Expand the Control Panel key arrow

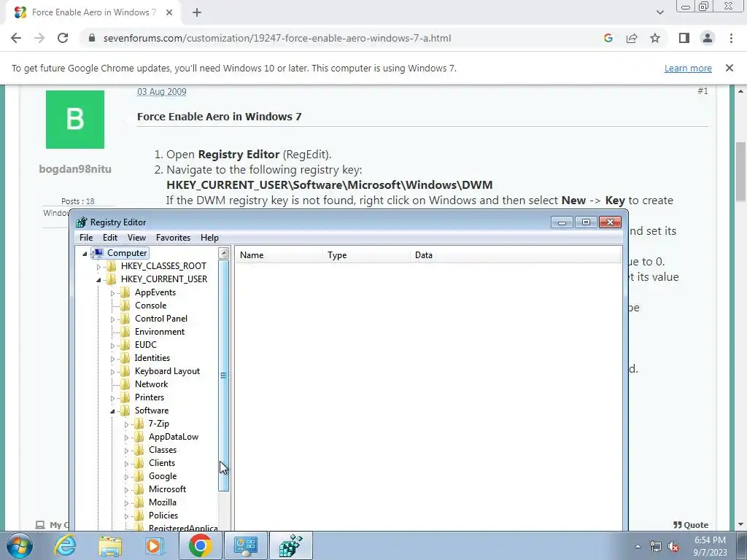(112, 319)
